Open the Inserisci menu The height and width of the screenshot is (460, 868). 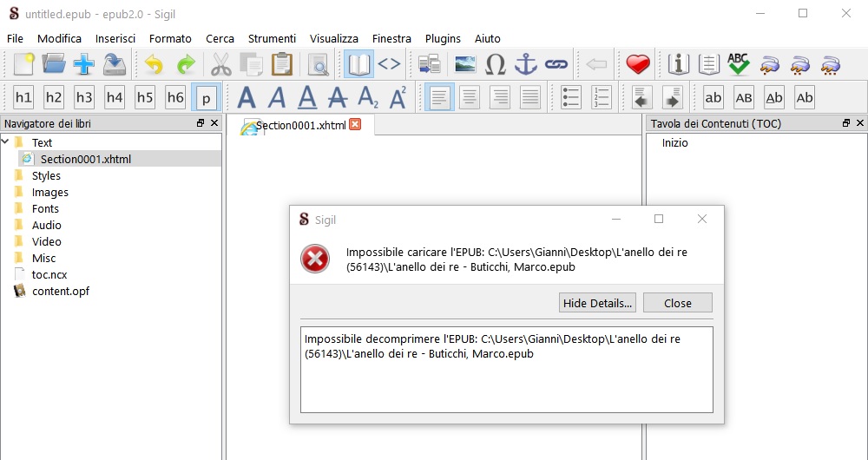tap(115, 39)
